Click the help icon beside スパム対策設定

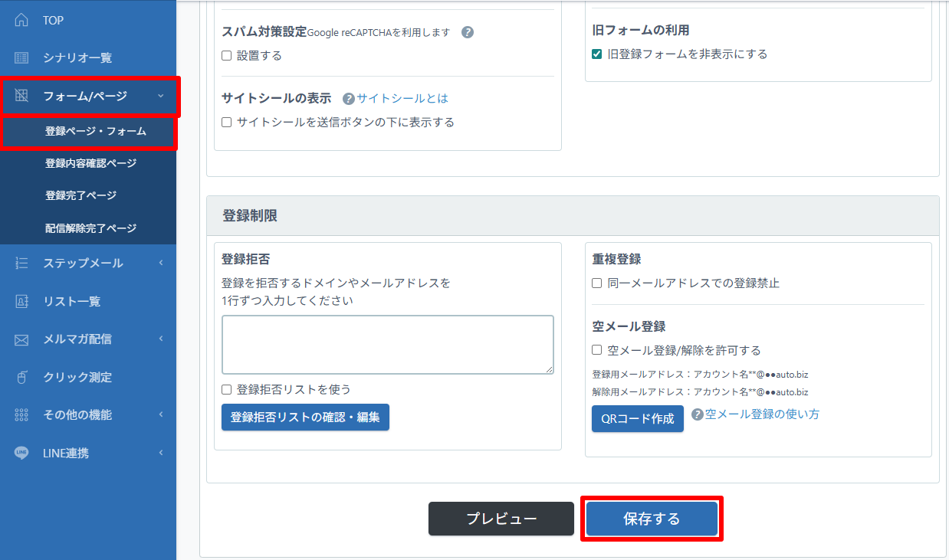(x=468, y=32)
